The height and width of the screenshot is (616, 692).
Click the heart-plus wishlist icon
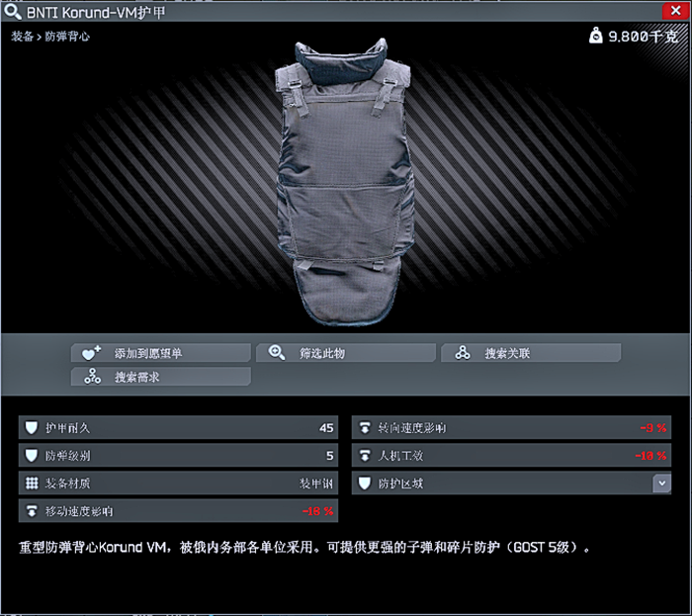pos(91,353)
